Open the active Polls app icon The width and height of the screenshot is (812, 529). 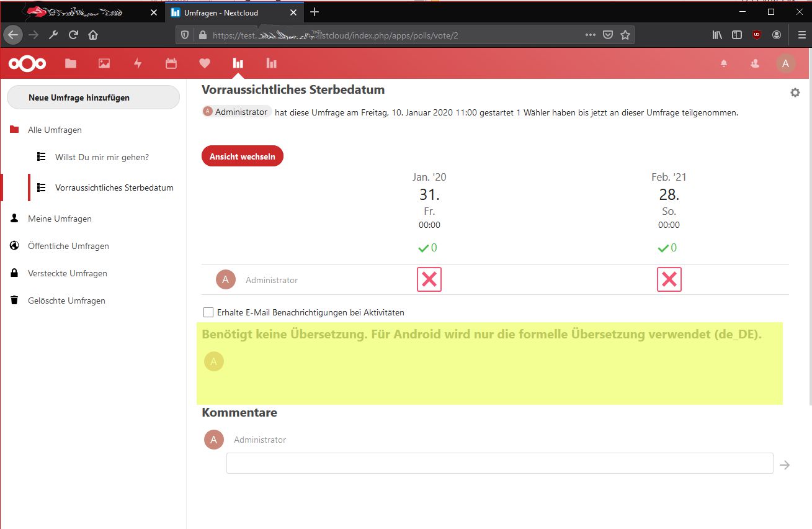(238, 63)
